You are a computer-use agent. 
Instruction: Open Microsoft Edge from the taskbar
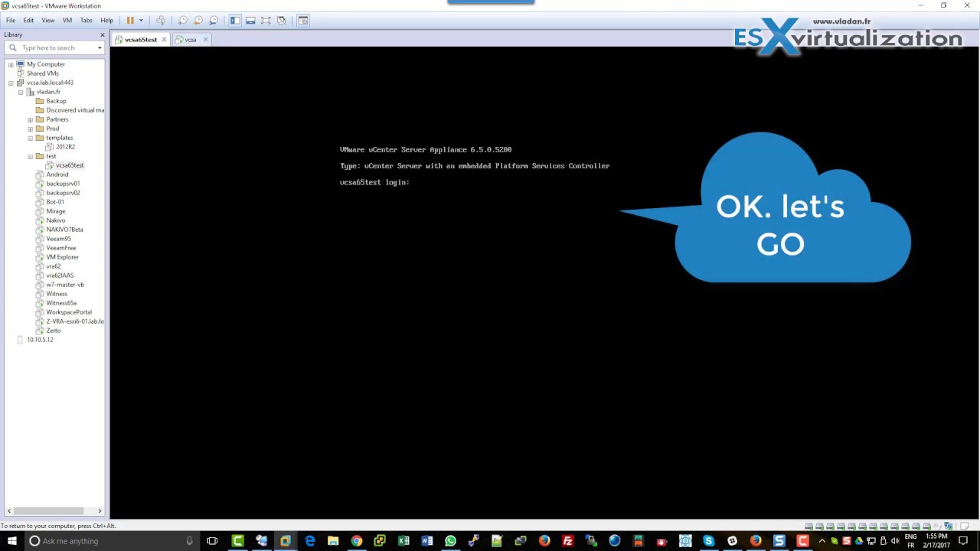[x=309, y=541]
